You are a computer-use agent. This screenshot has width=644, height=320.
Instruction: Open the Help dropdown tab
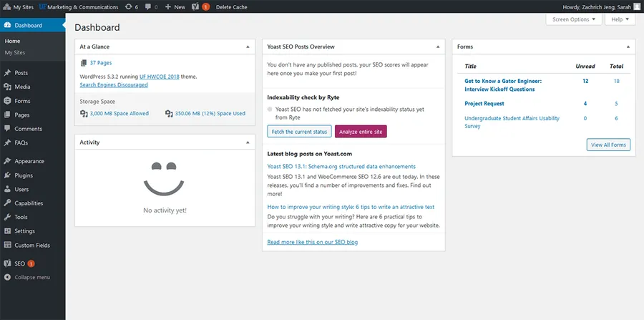pos(620,19)
